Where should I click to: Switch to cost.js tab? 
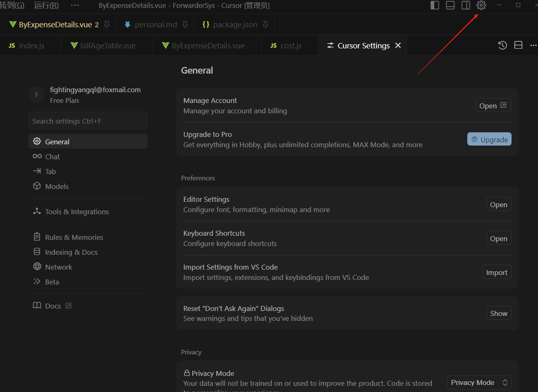pos(291,45)
